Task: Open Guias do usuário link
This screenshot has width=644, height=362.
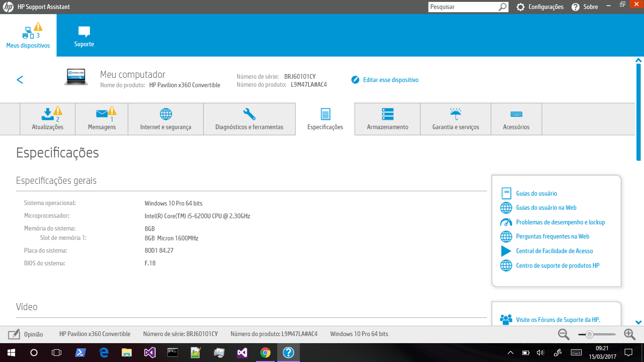Action: 537,193
